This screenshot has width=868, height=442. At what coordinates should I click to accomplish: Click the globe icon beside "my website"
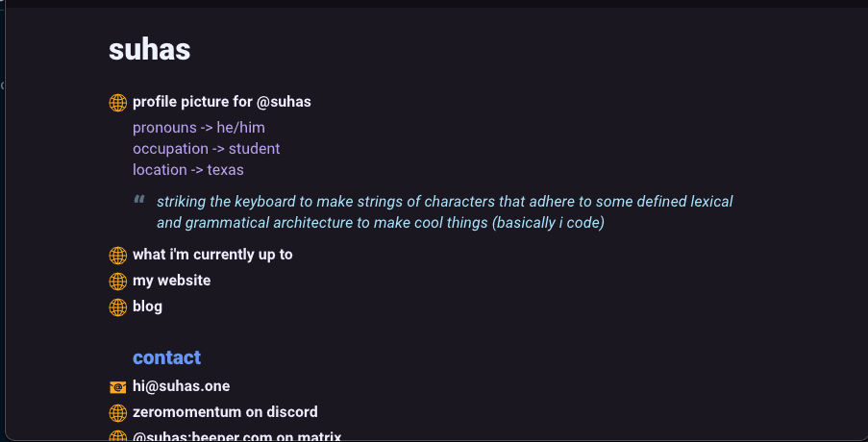click(118, 282)
